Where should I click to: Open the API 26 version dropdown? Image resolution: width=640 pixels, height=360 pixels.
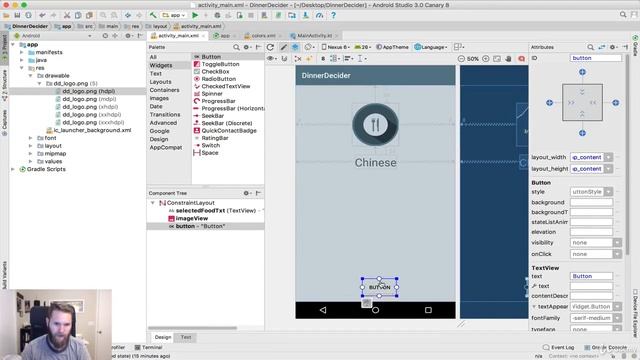362,47
